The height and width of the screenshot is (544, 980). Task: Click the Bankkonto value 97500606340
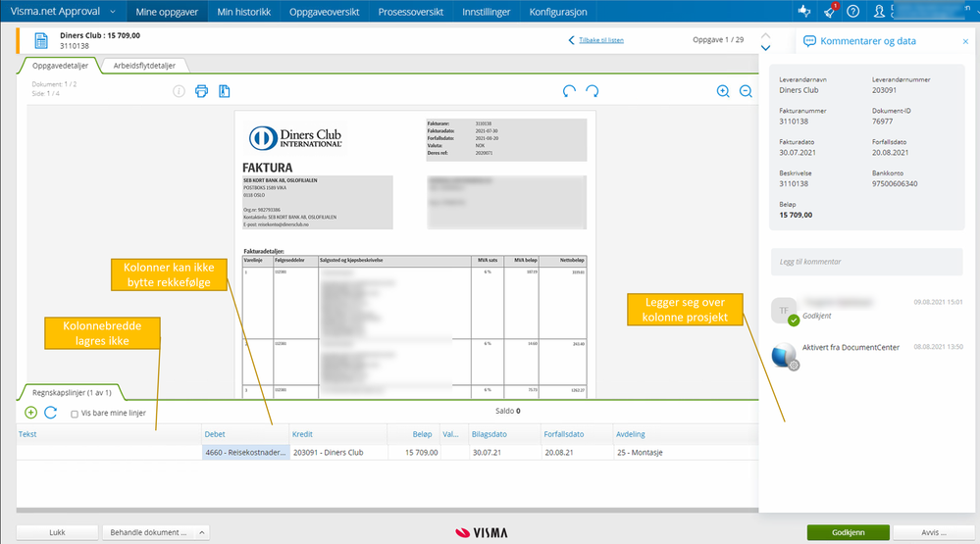[895, 183]
